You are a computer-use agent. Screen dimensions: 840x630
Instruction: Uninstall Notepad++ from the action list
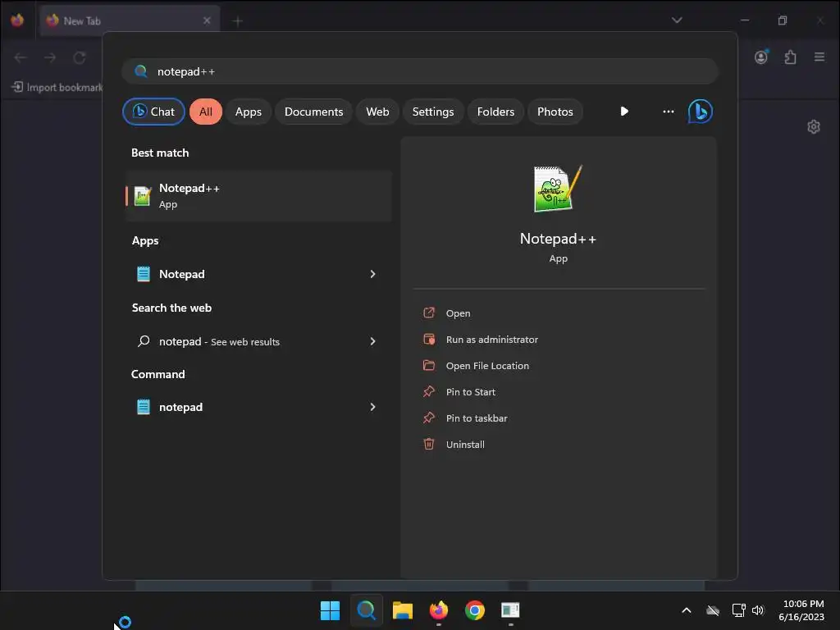(x=465, y=445)
